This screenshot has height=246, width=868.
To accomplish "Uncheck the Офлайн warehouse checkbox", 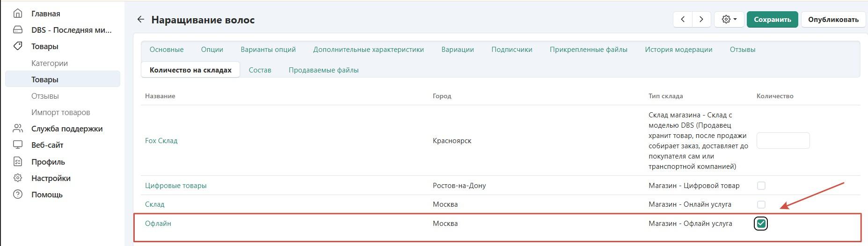I will 761,224.
